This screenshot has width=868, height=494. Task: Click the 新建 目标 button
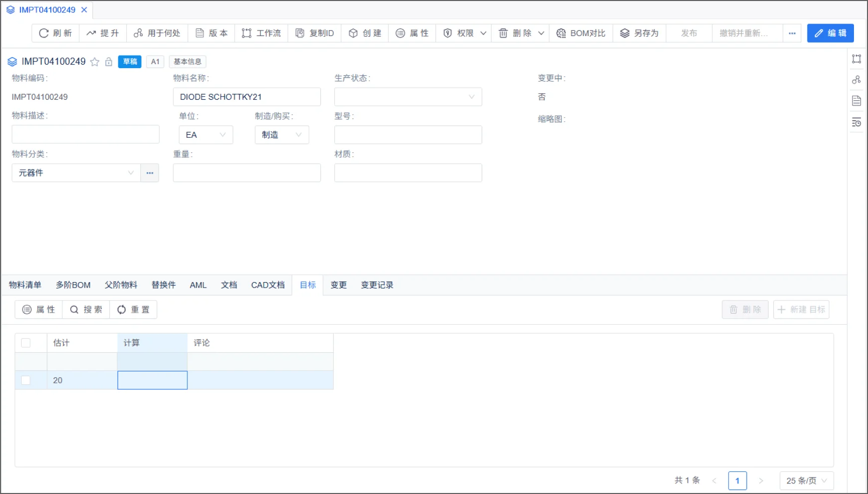point(801,310)
